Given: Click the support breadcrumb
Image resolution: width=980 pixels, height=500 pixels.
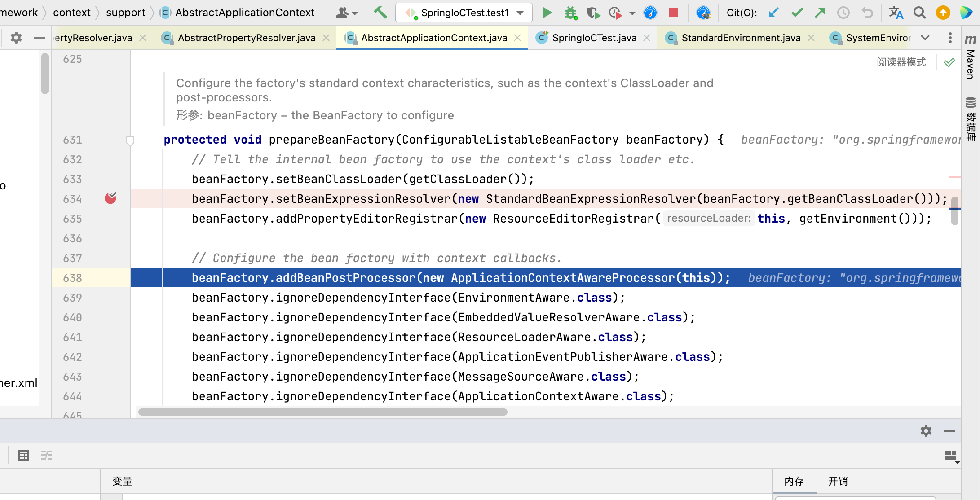Looking at the screenshot, I should pyautogui.click(x=126, y=13).
